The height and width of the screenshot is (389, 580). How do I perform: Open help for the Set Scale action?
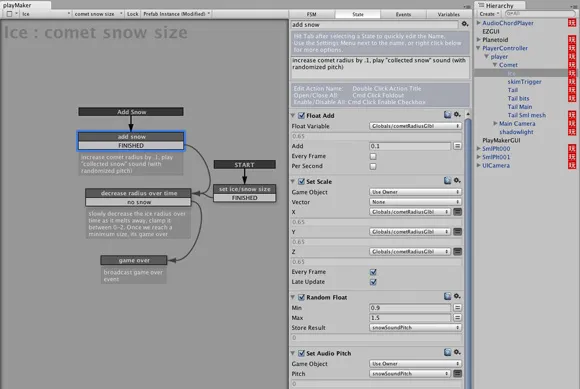[x=448, y=180]
